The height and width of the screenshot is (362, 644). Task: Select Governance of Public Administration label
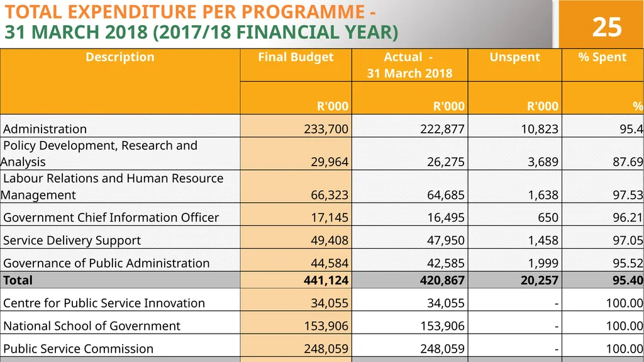pos(106,263)
